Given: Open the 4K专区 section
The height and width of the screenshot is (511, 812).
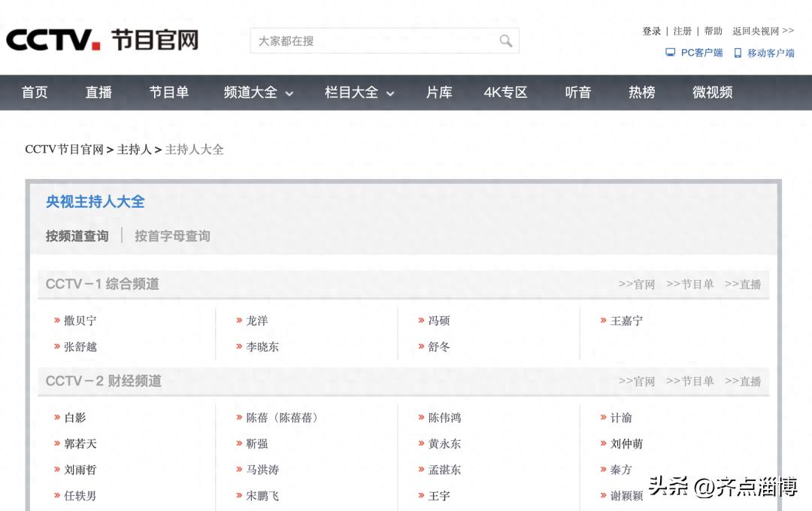Looking at the screenshot, I should click(504, 93).
